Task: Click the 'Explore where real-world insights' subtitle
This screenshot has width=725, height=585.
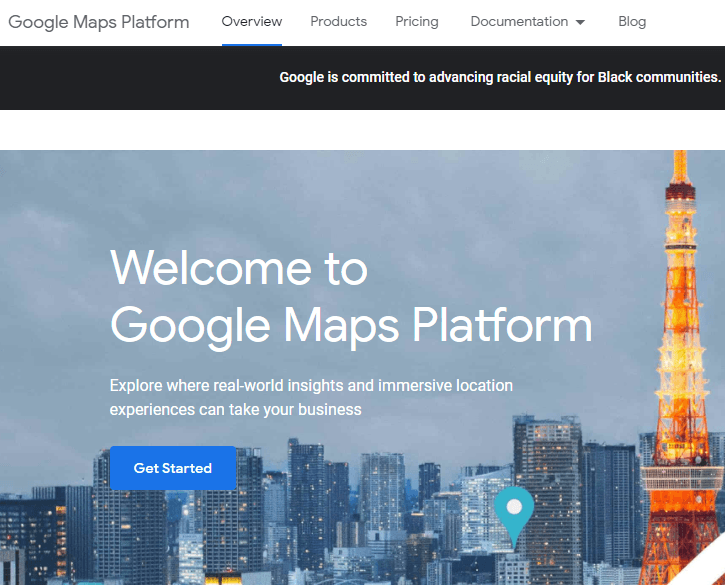Action: [311, 397]
